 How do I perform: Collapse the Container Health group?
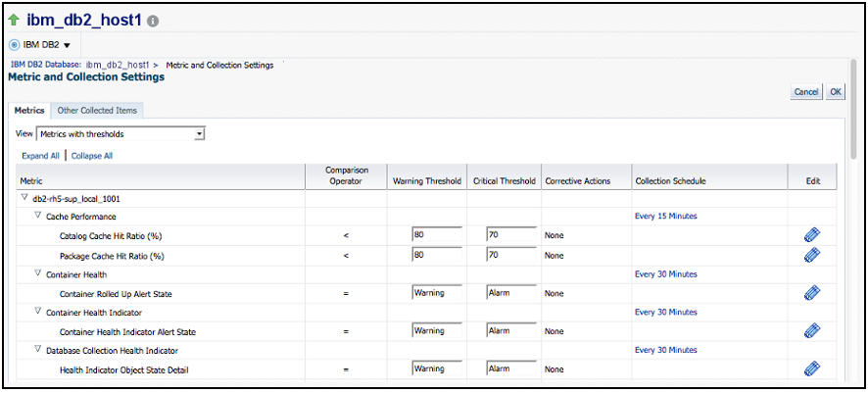click(38, 273)
